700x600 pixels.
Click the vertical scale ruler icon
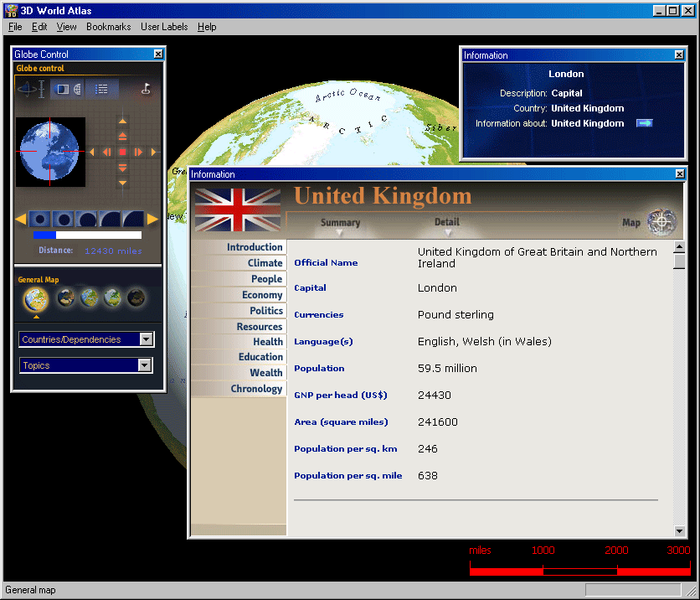coord(42,89)
